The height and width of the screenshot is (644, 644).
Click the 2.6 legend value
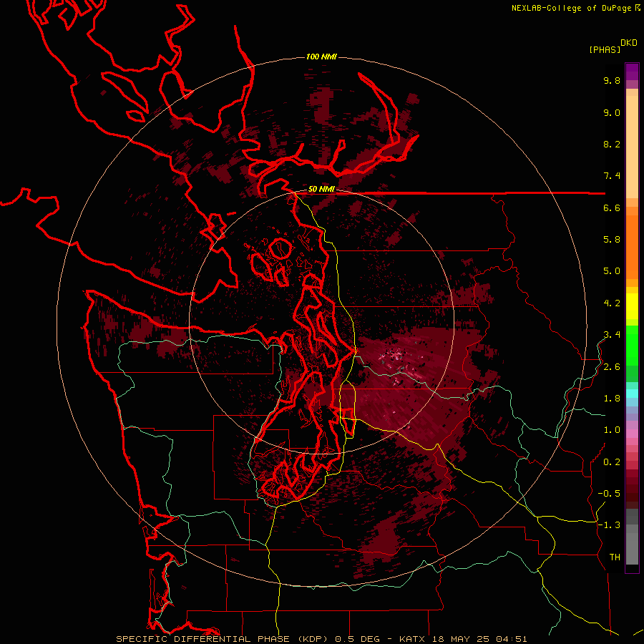point(612,367)
